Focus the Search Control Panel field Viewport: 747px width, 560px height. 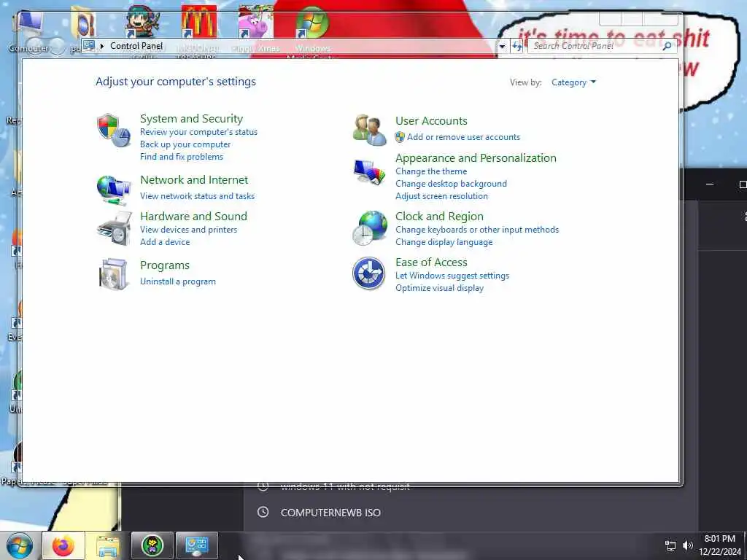pos(595,46)
